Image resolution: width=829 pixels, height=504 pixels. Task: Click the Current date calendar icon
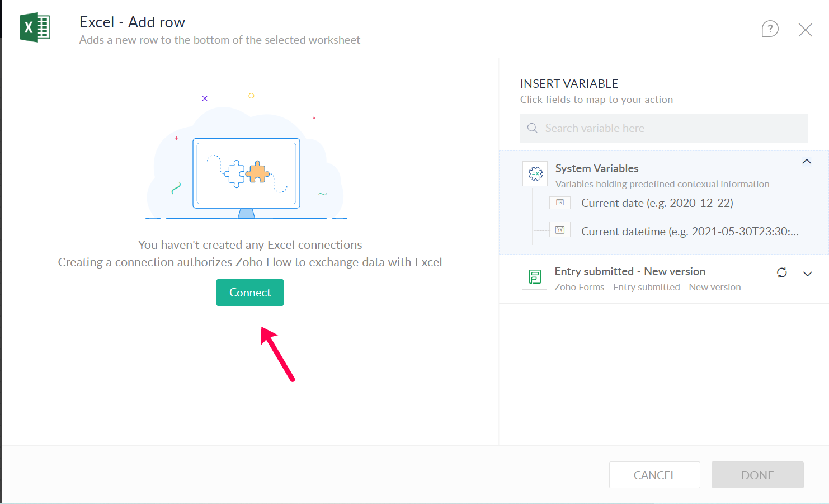click(x=559, y=202)
